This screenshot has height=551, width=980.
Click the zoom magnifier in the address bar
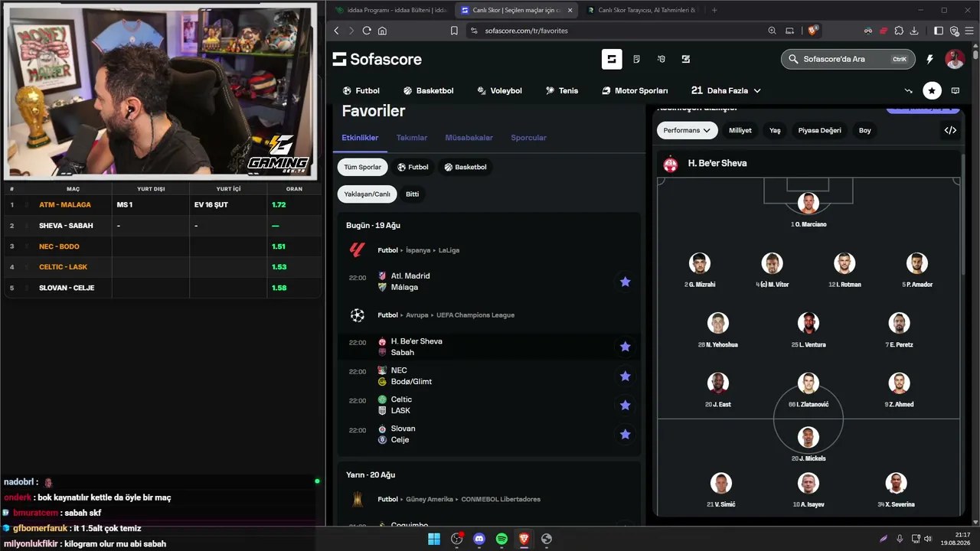coord(772,31)
